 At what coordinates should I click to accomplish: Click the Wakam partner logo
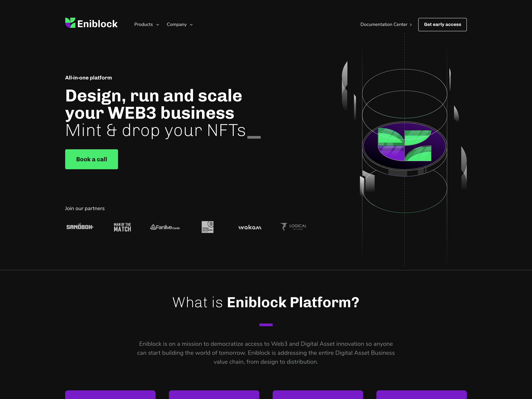[250, 227]
